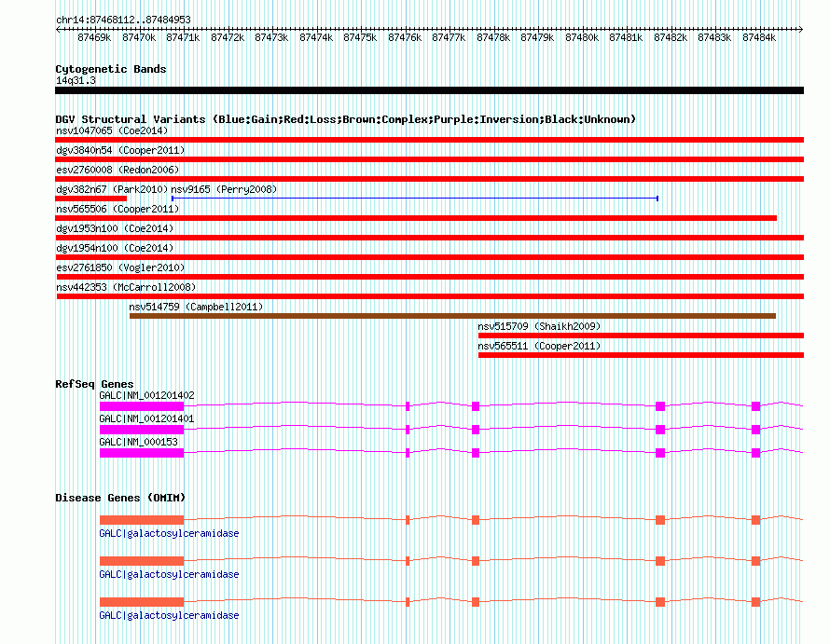This screenshot has width=830, height=644.
Task: Click red bar under dgv1954n100
Action: click(429, 257)
